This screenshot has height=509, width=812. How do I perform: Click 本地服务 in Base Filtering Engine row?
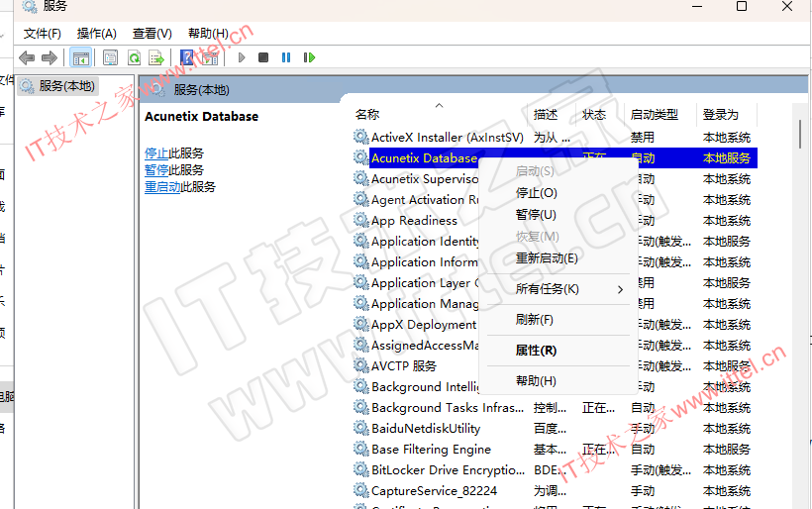pos(727,449)
